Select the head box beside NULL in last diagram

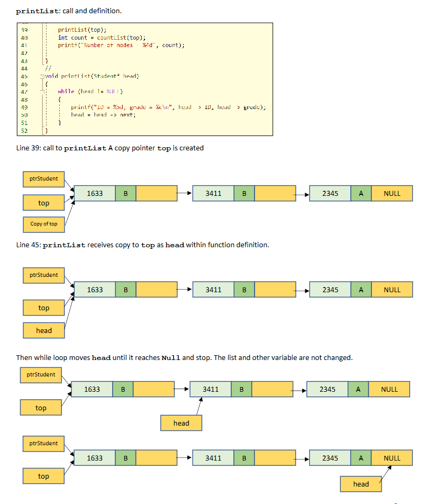(x=360, y=484)
